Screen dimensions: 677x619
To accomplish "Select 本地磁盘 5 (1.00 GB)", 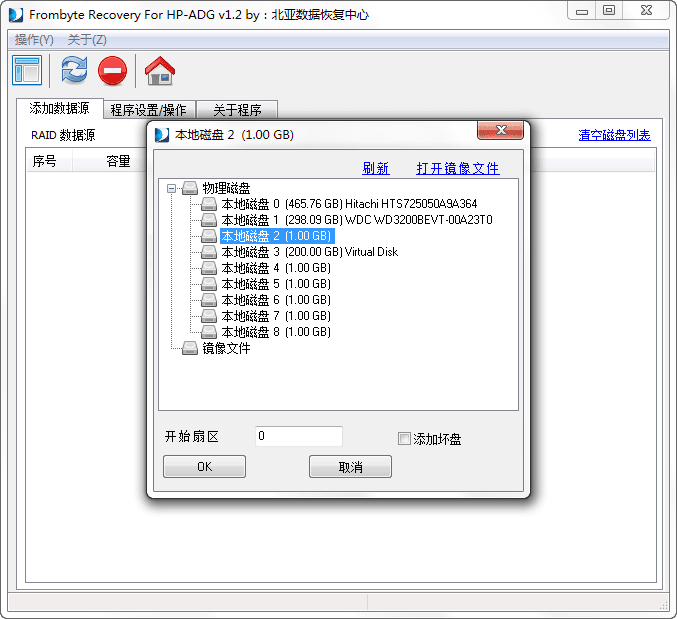I will [276, 284].
